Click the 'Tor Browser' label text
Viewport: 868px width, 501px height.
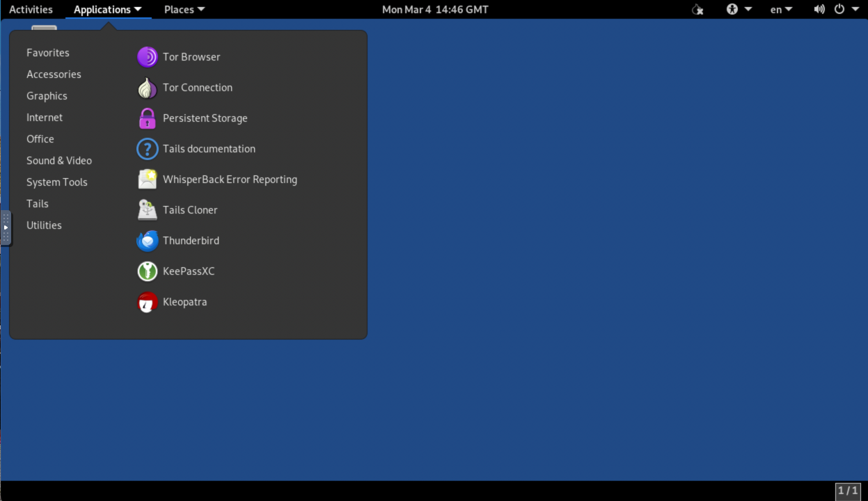pyautogui.click(x=191, y=57)
